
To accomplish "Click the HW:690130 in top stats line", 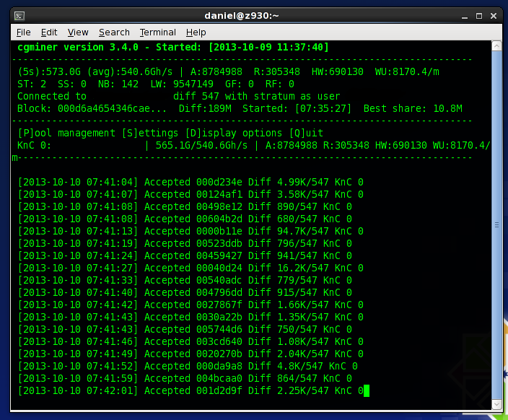I will coord(337,71).
